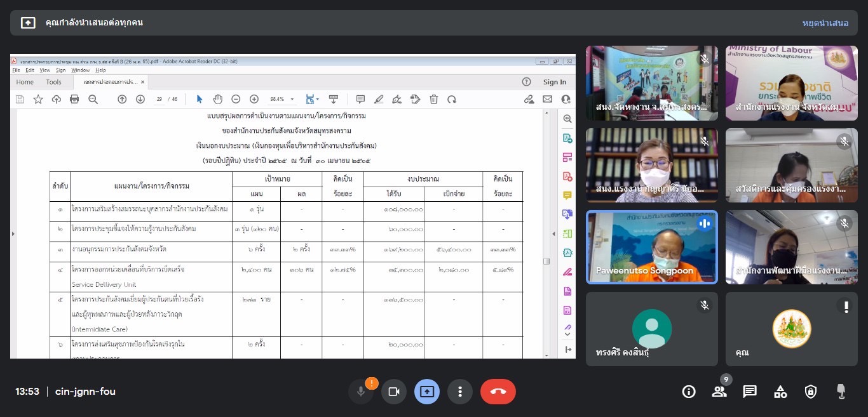Viewport: 868px width, 417px height.
Task: Toggle the microphone on or off
Action: coord(361,392)
